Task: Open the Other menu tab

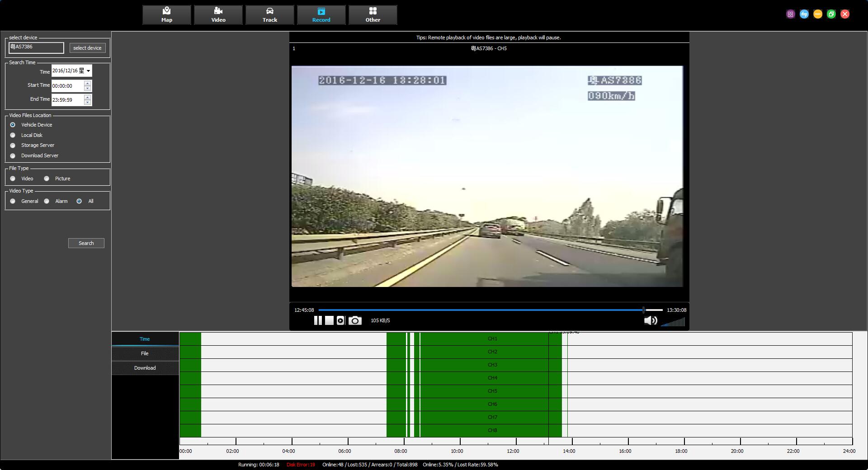Action: 373,15
